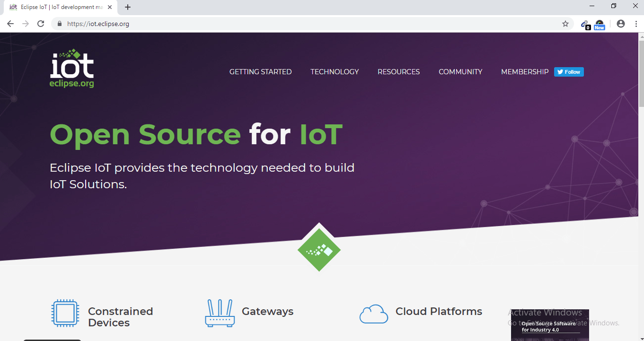Click the Twitter Follow button
Image resolution: width=644 pixels, height=341 pixels.
[568, 71]
